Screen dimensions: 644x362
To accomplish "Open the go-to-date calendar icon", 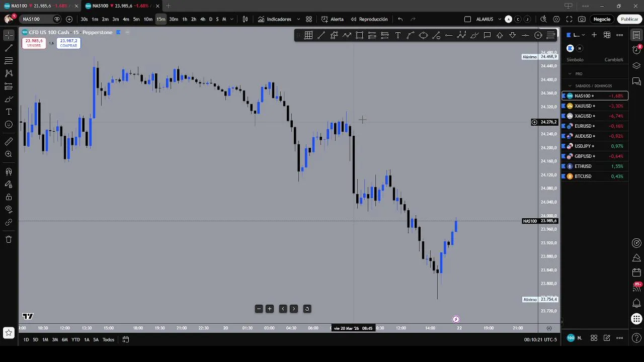I will click(126, 340).
